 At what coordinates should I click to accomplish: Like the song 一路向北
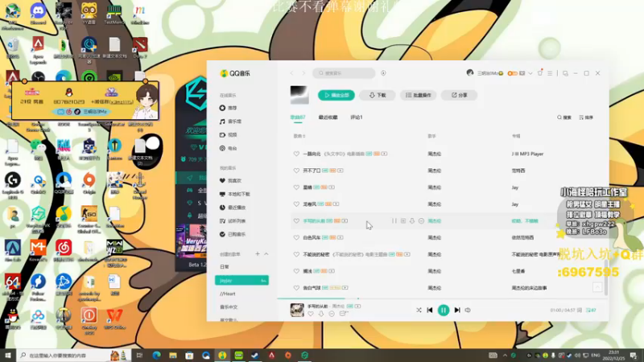[296, 154]
